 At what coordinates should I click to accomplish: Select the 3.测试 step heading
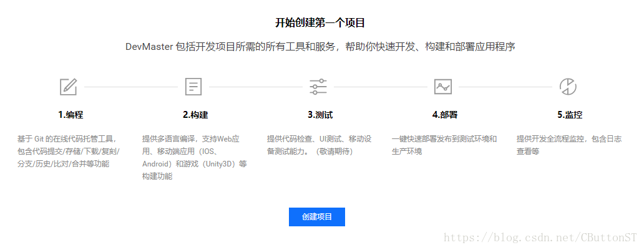click(x=320, y=115)
